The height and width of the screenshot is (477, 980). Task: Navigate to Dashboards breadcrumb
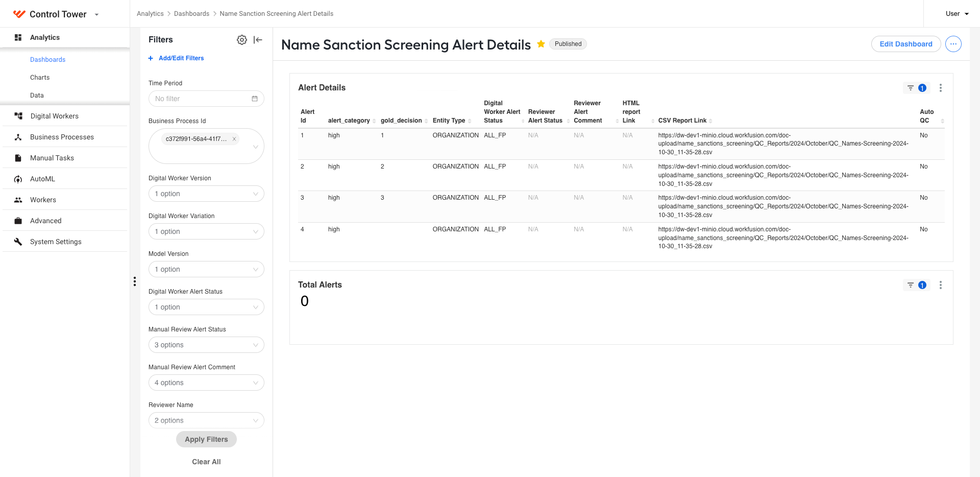tap(191, 14)
